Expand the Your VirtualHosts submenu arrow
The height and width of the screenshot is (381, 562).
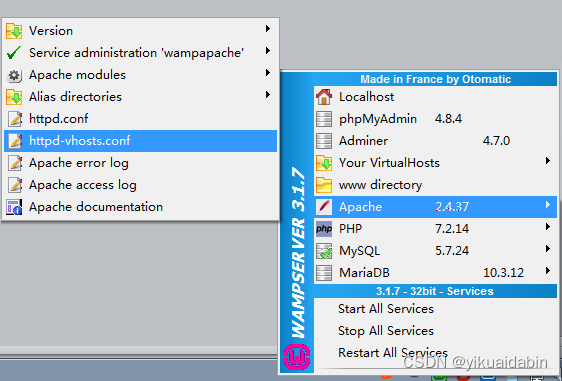[548, 161]
